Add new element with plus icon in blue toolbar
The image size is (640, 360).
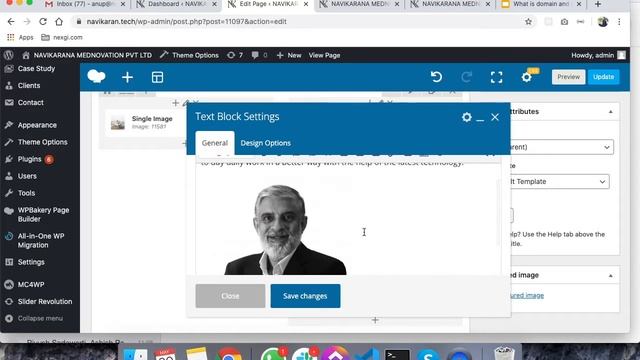click(127, 77)
